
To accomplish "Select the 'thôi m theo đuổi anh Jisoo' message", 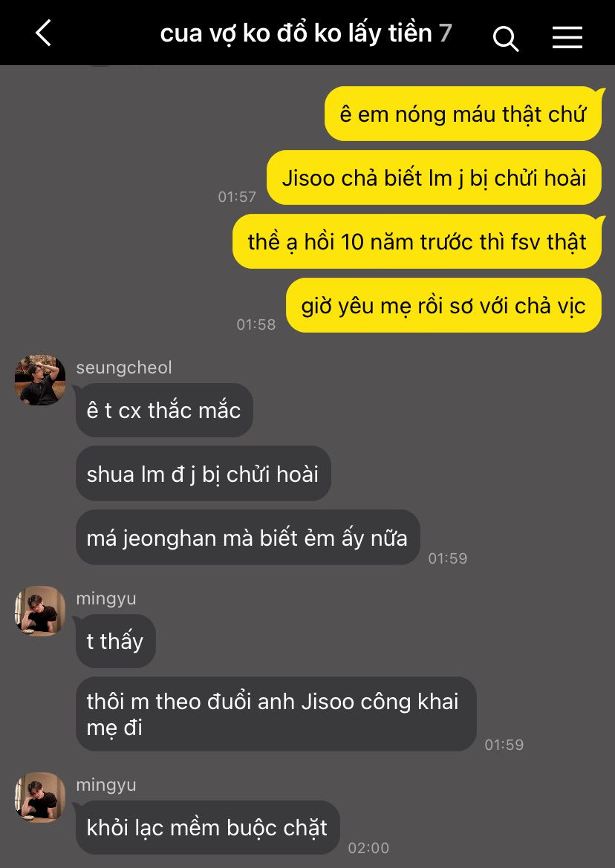I will [276, 714].
